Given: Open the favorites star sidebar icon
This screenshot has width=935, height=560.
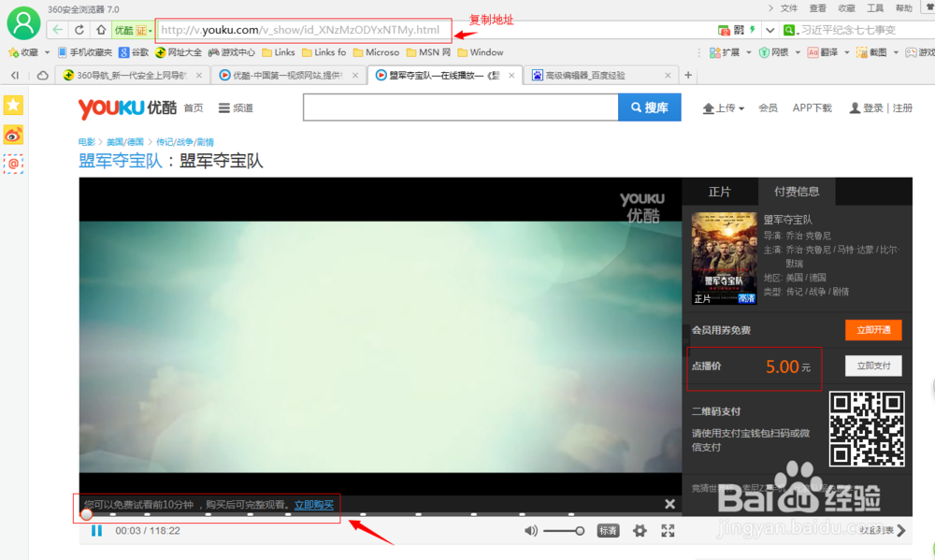Looking at the screenshot, I should tap(13, 106).
